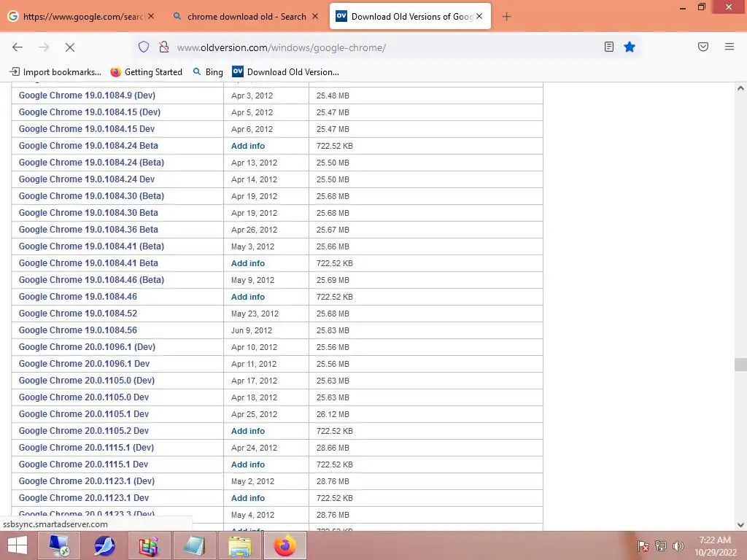This screenshot has width=747, height=560.
Task: Open volume speaker tray icon
Action: (x=678, y=546)
